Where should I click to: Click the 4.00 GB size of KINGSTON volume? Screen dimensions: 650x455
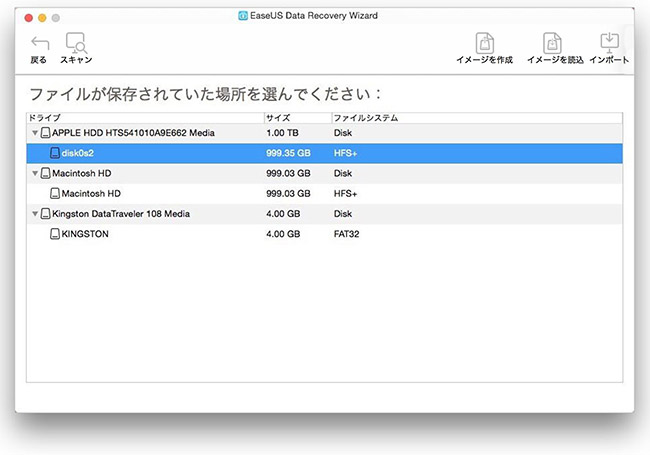(x=283, y=234)
